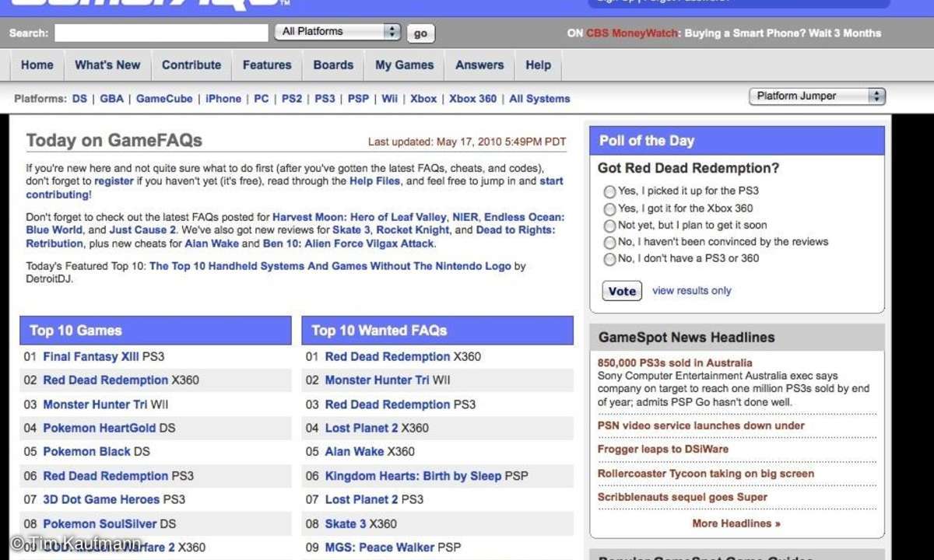This screenshot has width=934, height=560.
Task: Open the Xbox 360 platform link
Action: tap(472, 99)
